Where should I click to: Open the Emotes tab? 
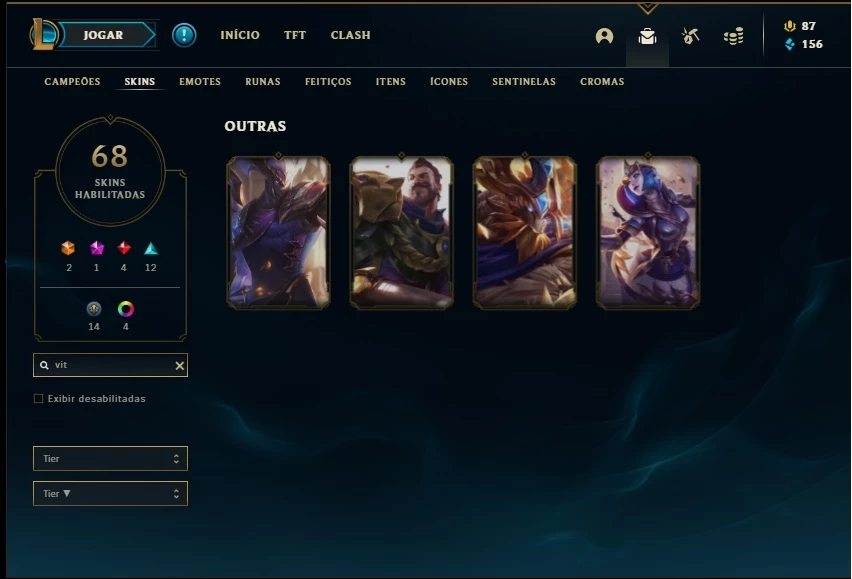[x=200, y=81]
